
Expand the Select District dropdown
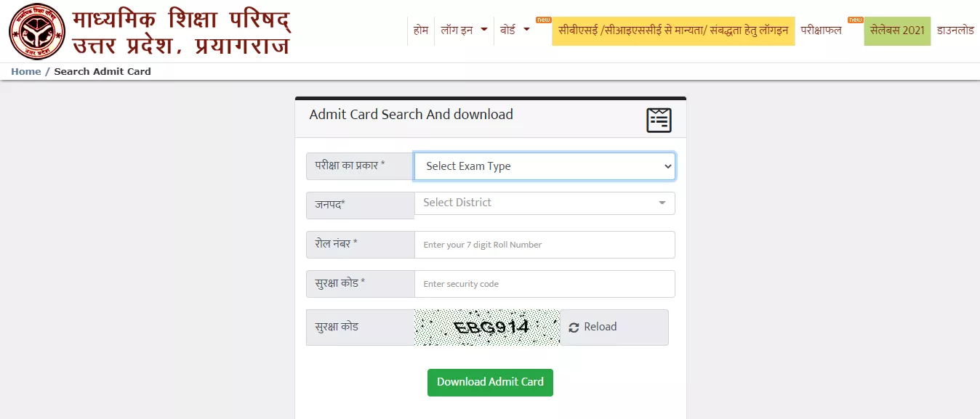[545, 203]
